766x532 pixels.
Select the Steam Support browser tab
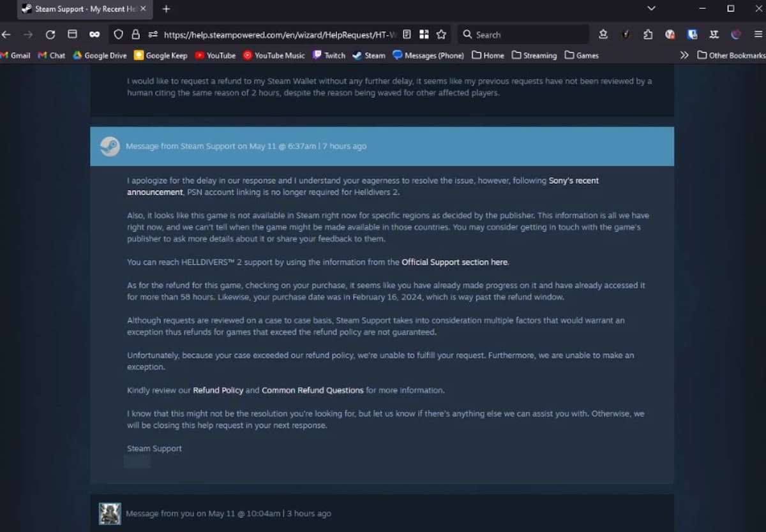84,9
